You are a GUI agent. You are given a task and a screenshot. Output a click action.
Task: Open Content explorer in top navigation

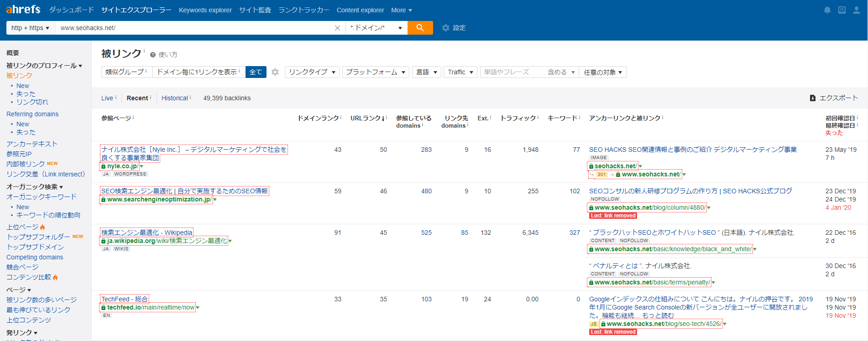(360, 10)
